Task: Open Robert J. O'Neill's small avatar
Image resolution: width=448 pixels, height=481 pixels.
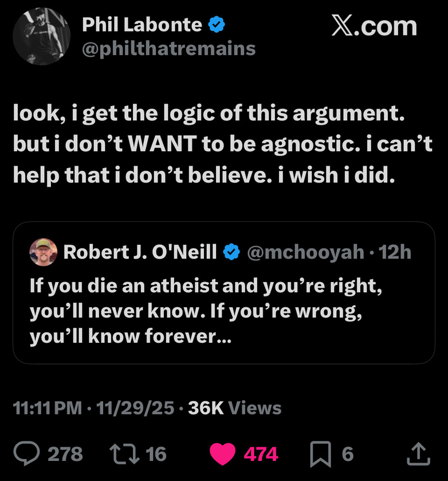Action: (44, 252)
